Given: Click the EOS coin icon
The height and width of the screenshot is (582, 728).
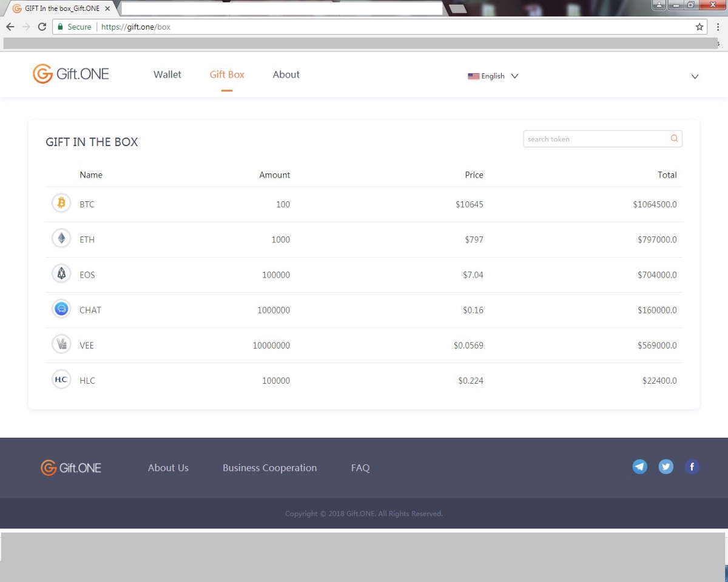Looking at the screenshot, I should tap(61, 273).
